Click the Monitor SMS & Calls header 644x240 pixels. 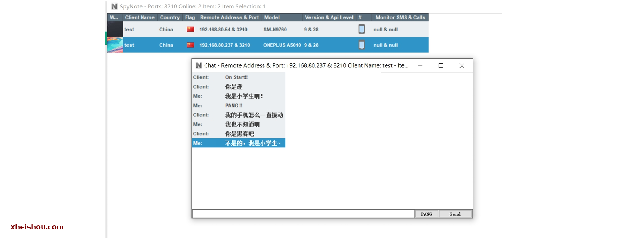(400, 17)
